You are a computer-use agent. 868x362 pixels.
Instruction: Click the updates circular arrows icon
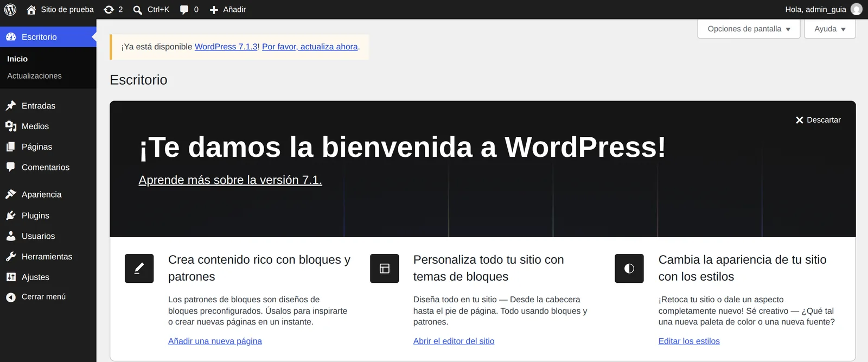[x=108, y=9]
